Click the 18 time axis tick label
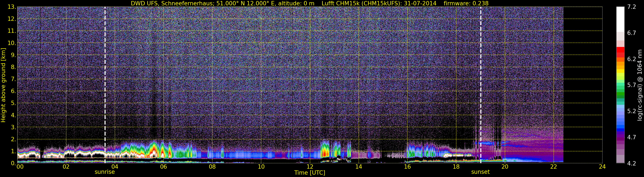The height and width of the screenshot is (177, 644). coord(456,167)
